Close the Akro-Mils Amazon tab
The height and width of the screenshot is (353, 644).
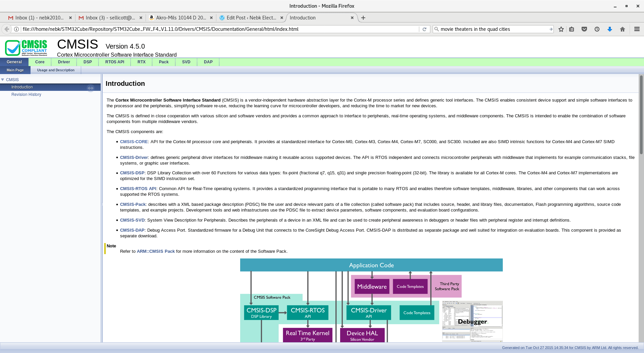pyautogui.click(x=211, y=18)
